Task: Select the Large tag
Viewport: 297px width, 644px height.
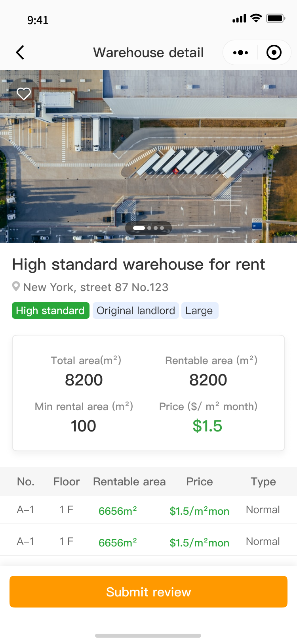Action: 199,310
